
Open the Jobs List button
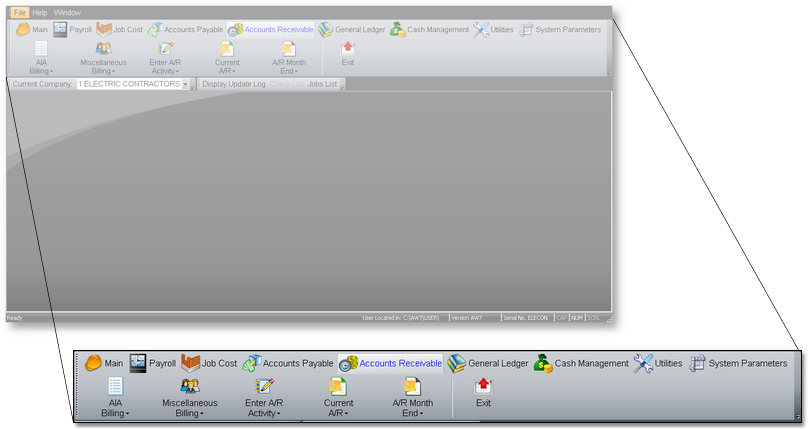point(322,84)
